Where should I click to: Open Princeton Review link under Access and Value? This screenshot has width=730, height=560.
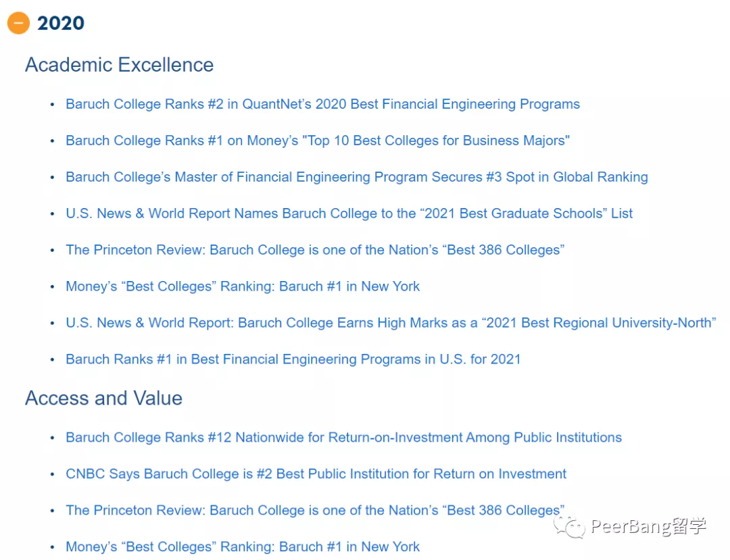(315, 511)
